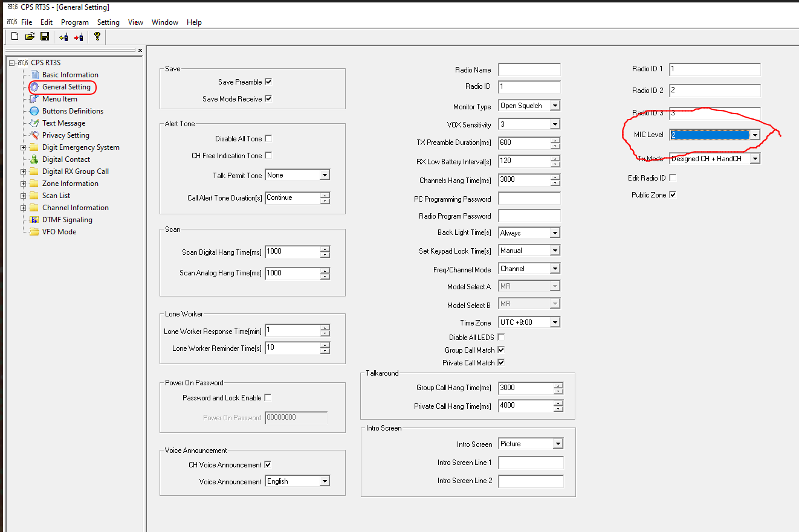This screenshot has height=532, width=799.
Task: Click the Radio Name input field
Action: pyautogui.click(x=529, y=70)
